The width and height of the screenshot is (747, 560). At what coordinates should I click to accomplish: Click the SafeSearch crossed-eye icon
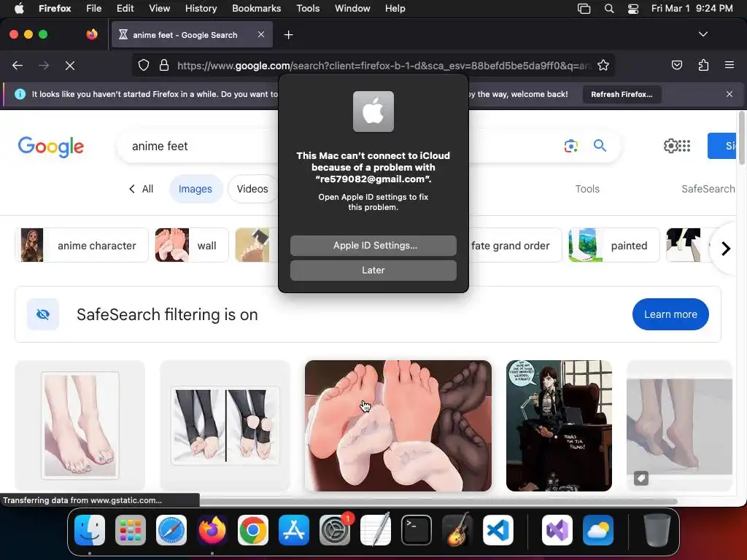click(43, 314)
